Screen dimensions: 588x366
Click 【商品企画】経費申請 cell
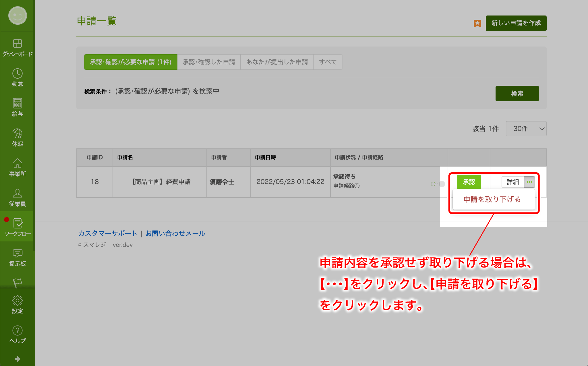click(160, 182)
